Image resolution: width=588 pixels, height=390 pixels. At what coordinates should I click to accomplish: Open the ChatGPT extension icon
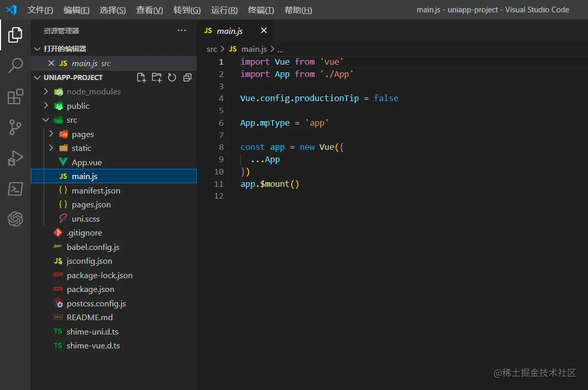click(15, 219)
